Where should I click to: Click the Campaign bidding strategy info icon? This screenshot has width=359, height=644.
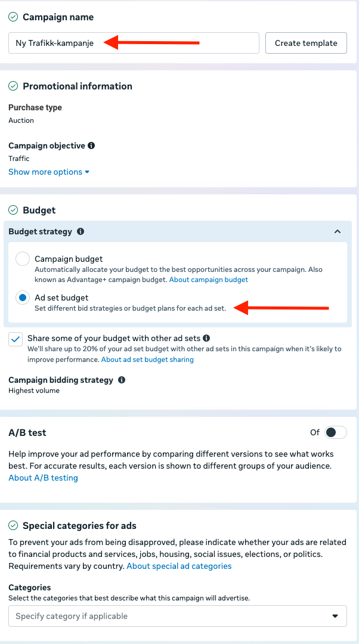pyautogui.click(x=122, y=380)
